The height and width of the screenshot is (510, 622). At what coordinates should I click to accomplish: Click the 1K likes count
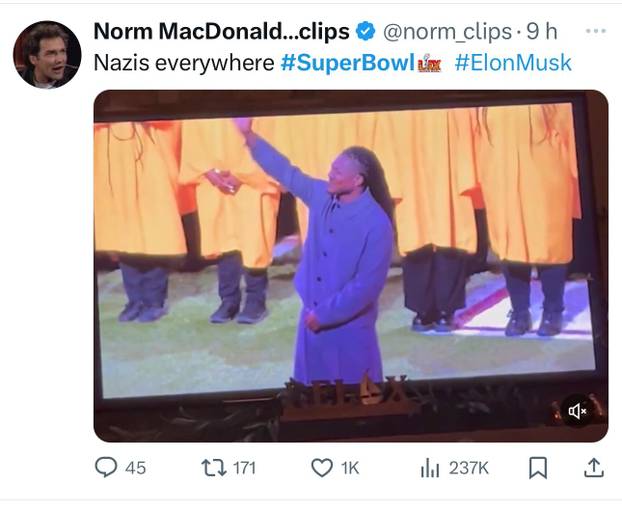(x=349, y=467)
